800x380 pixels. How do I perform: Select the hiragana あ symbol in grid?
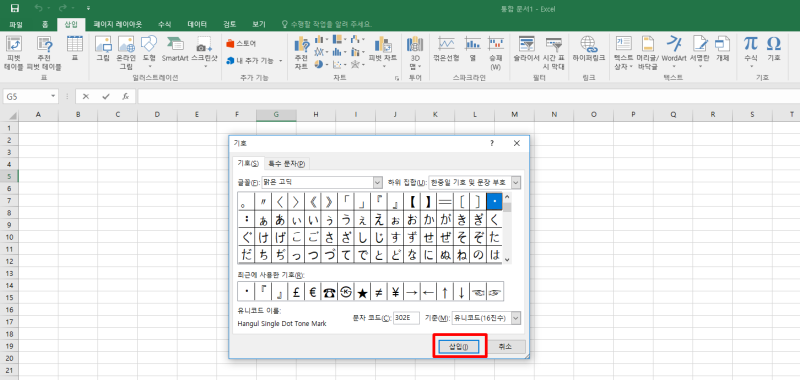coord(280,220)
